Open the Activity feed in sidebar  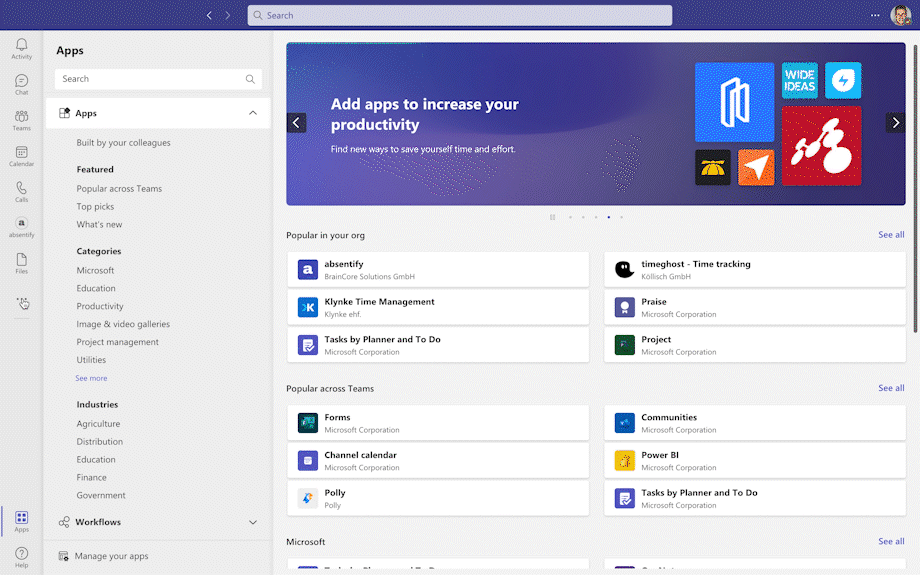click(x=21, y=48)
